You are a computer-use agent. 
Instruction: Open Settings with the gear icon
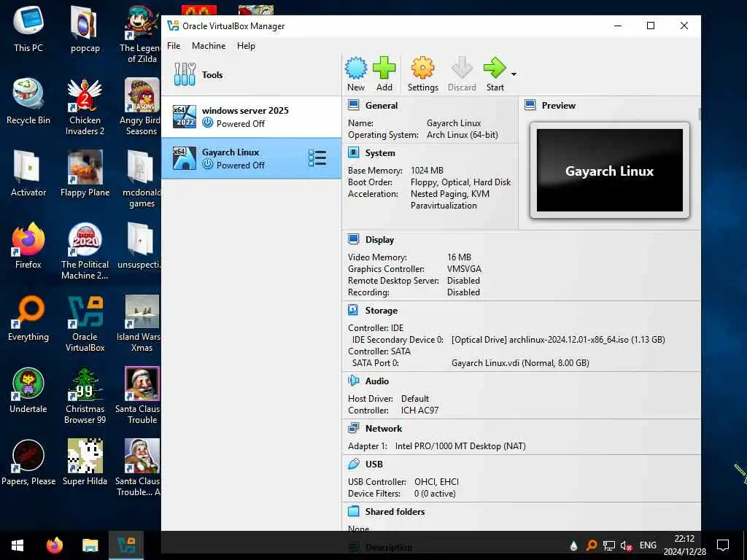coord(422,68)
